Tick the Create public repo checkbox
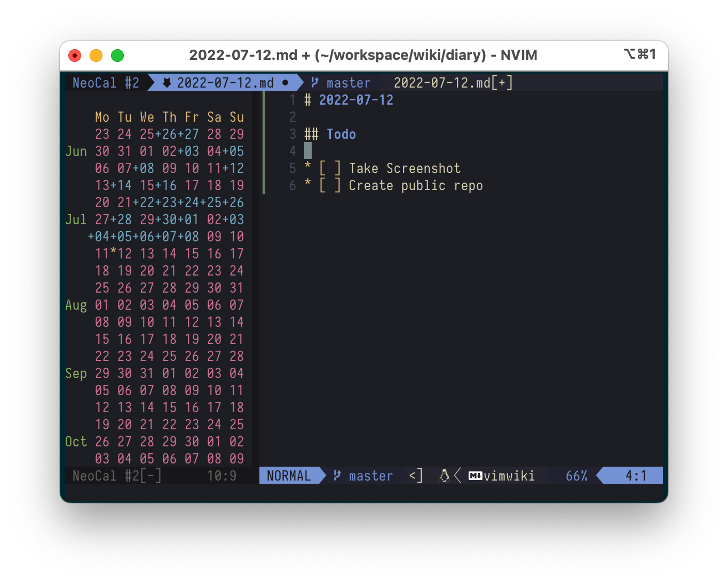 click(329, 185)
